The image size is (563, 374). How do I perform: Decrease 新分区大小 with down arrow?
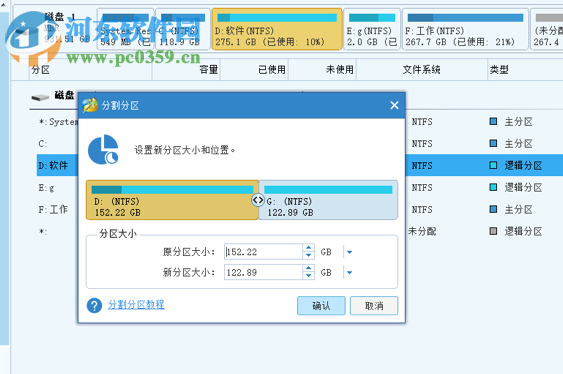308,276
